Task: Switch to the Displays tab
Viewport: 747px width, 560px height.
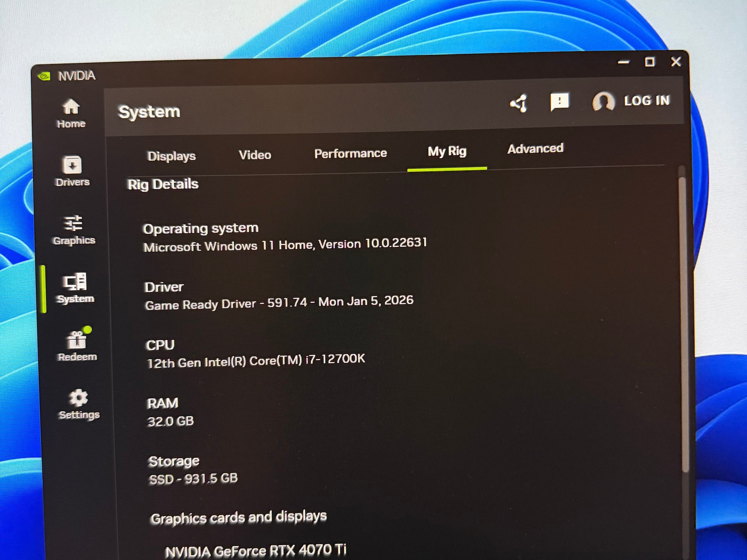Action: (171, 156)
